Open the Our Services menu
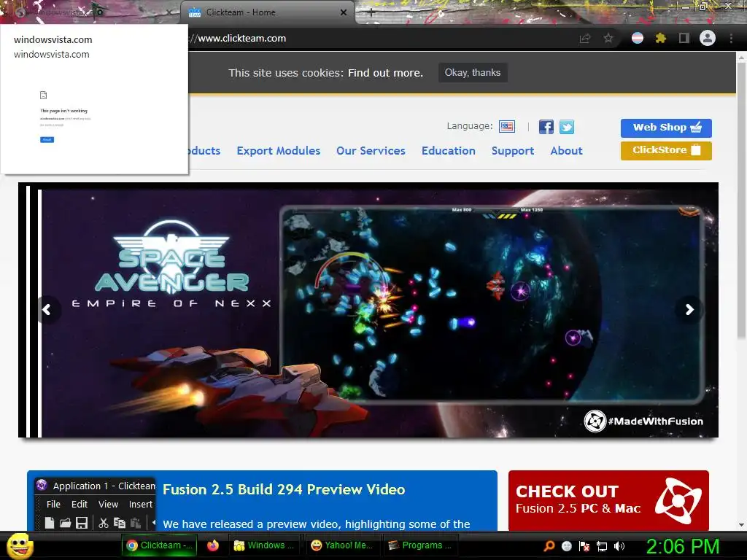Viewport: 747px width, 560px height. [371, 151]
